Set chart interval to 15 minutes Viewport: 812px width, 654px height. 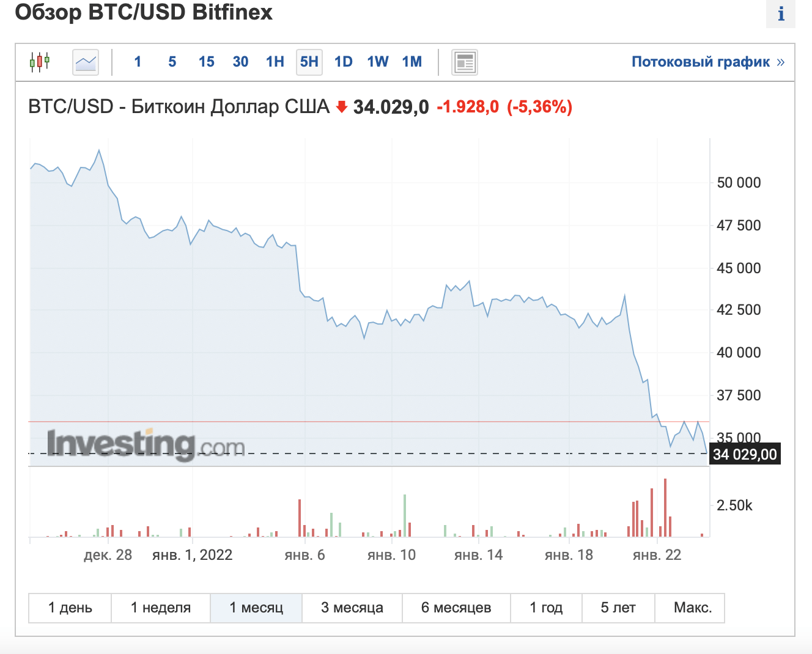point(207,62)
